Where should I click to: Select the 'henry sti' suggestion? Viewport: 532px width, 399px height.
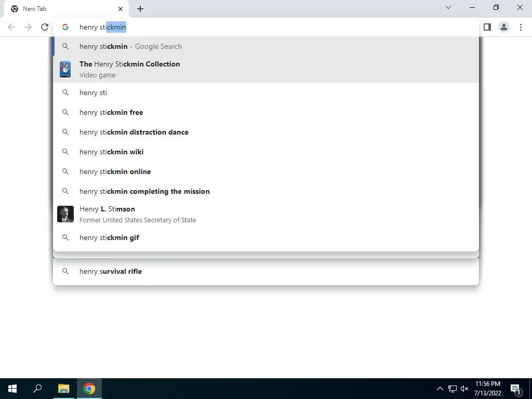pyautogui.click(x=266, y=92)
